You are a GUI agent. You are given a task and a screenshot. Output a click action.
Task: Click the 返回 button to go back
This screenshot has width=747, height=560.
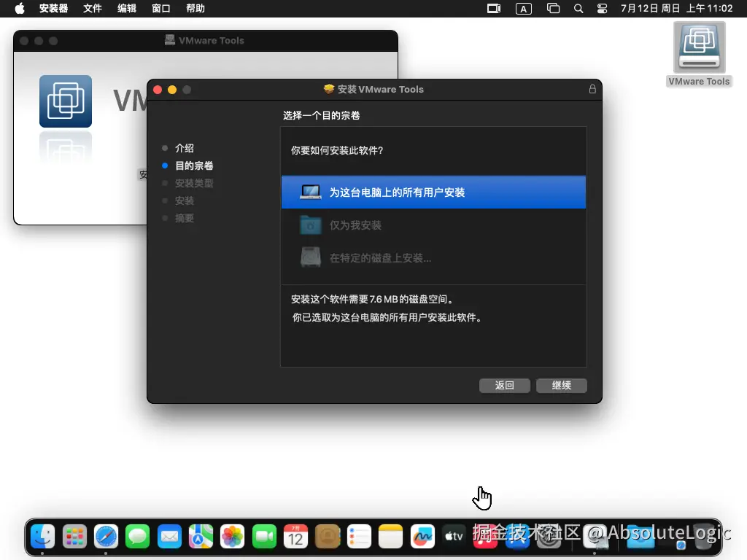click(x=505, y=385)
